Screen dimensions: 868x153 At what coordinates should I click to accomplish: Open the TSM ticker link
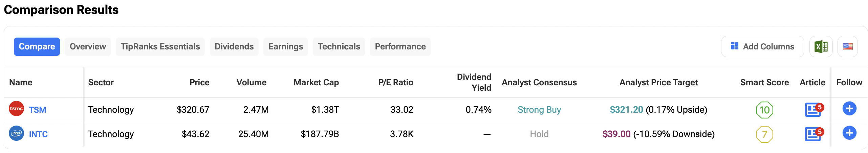coord(38,110)
